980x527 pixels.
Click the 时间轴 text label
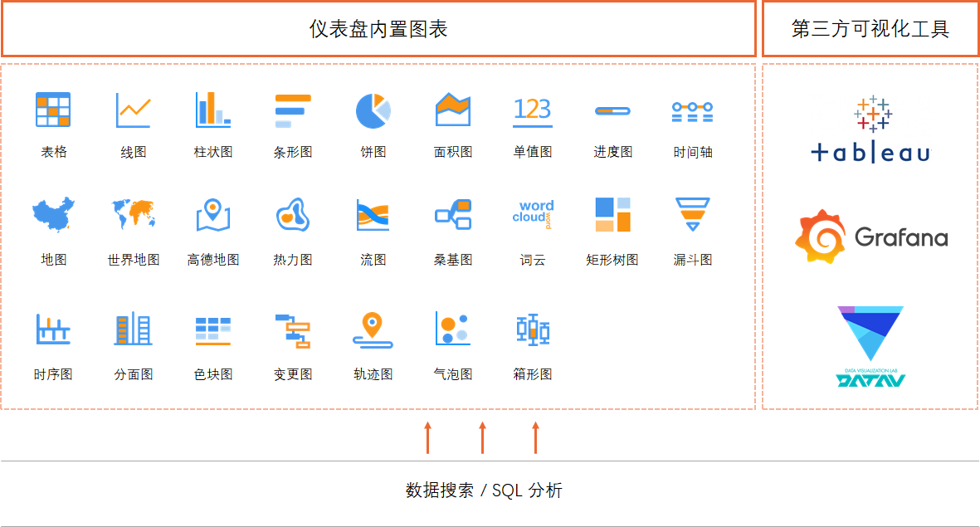tap(693, 152)
